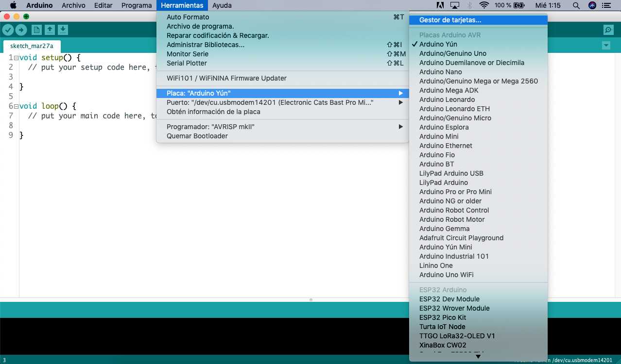Click the Bluetooth status icon
Image resolution: width=621 pixels, height=364 pixels.
(469, 5)
